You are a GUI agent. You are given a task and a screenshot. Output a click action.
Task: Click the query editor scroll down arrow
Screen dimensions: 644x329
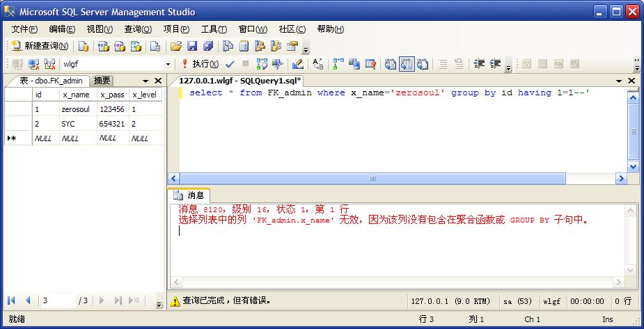[x=633, y=166]
